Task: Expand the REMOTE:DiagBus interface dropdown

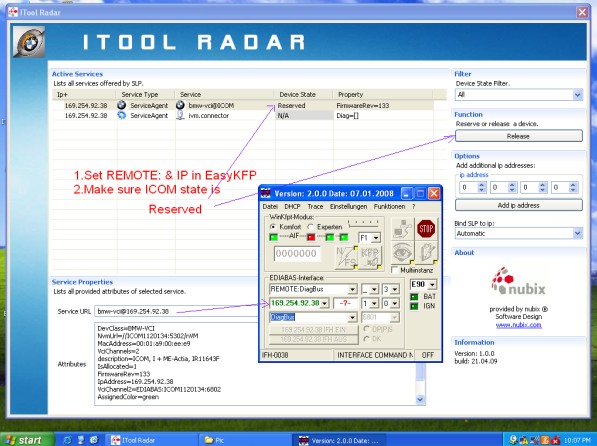Action: 353,289
